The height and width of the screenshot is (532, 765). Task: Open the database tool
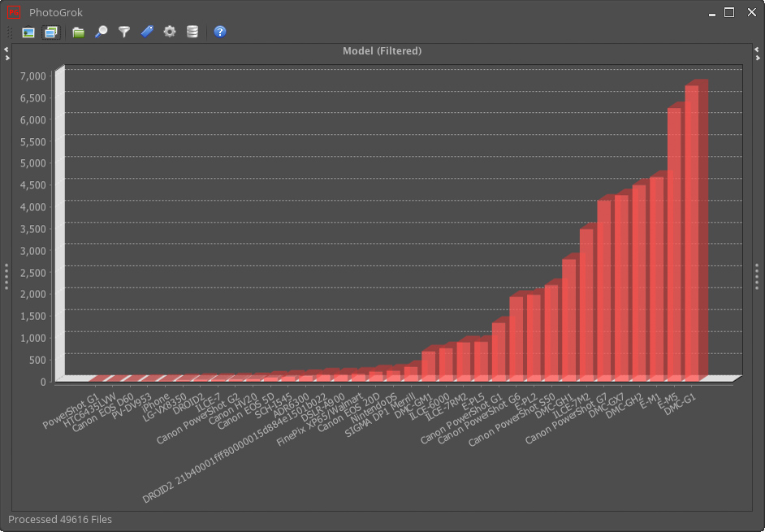click(x=192, y=32)
